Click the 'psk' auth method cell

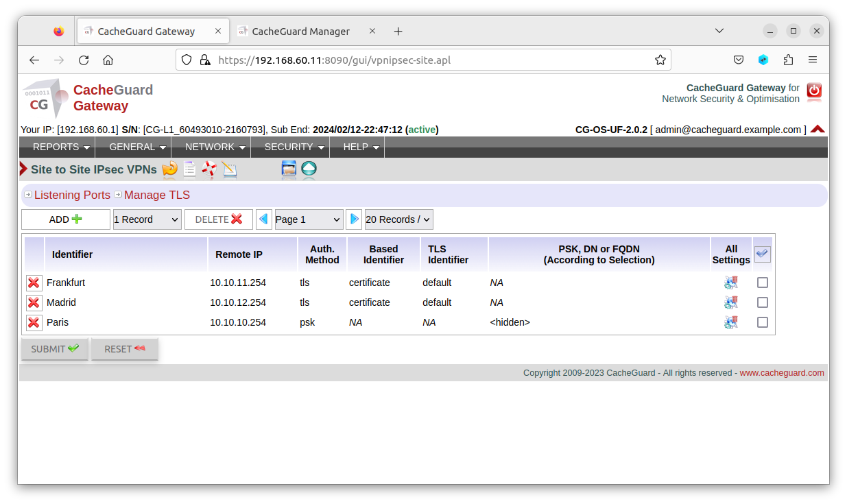click(307, 322)
